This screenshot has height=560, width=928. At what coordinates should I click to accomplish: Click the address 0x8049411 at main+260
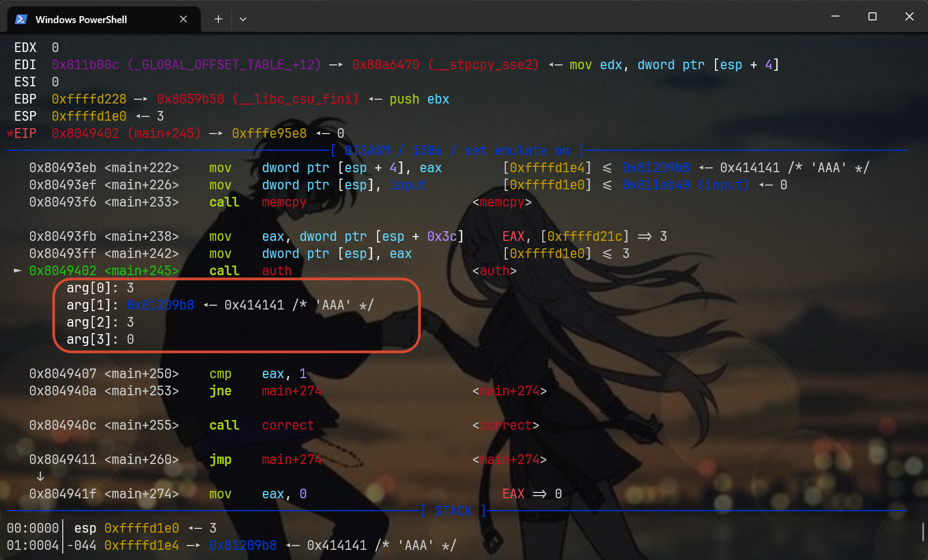pos(63,460)
